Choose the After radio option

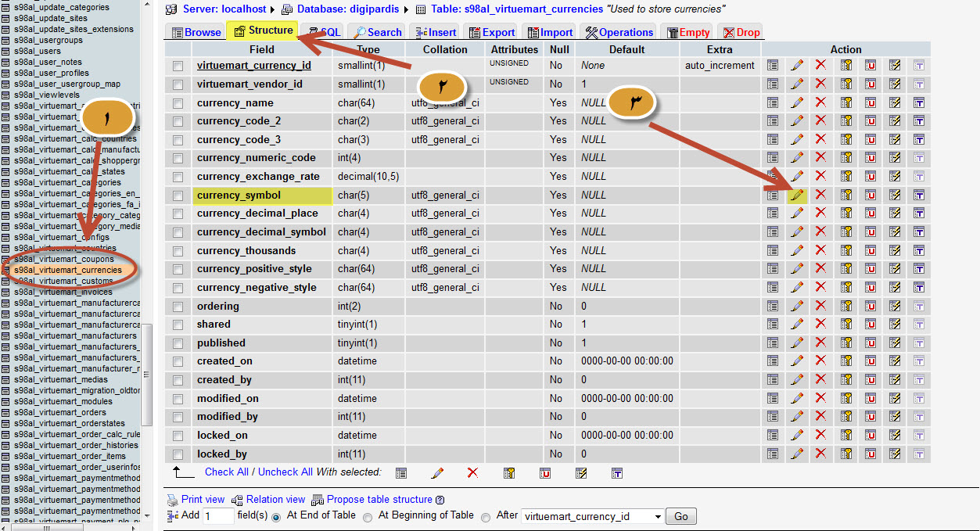pos(486,516)
